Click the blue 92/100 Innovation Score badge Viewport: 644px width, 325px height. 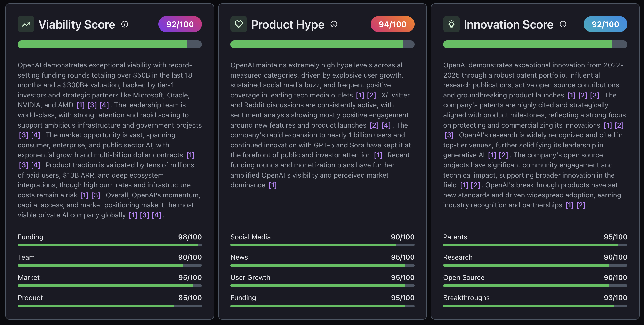tap(605, 24)
